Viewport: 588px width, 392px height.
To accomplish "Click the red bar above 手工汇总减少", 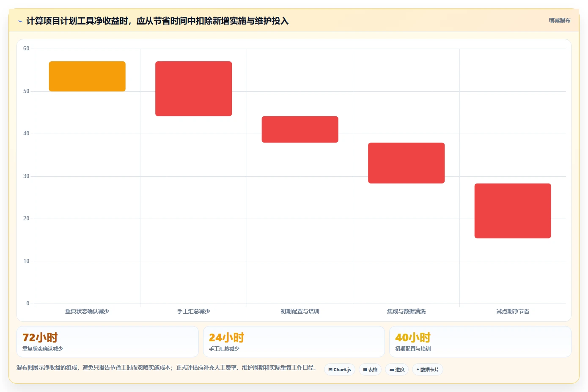I will coord(193,89).
